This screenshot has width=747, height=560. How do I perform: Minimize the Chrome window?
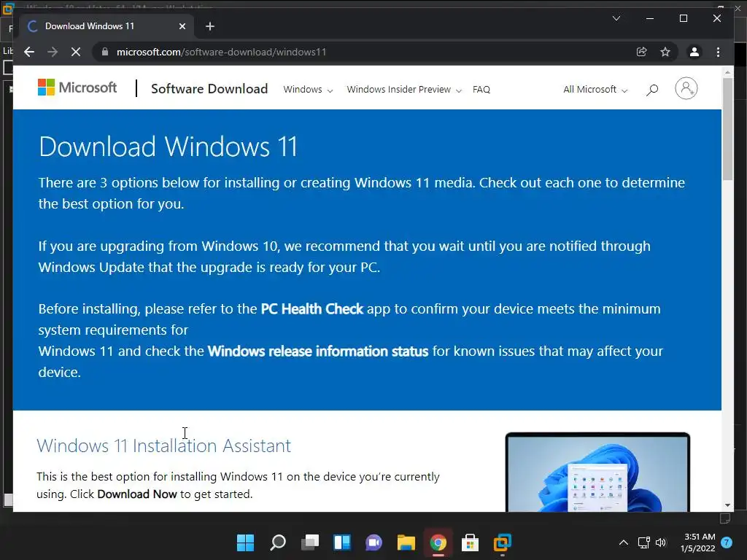(x=650, y=18)
